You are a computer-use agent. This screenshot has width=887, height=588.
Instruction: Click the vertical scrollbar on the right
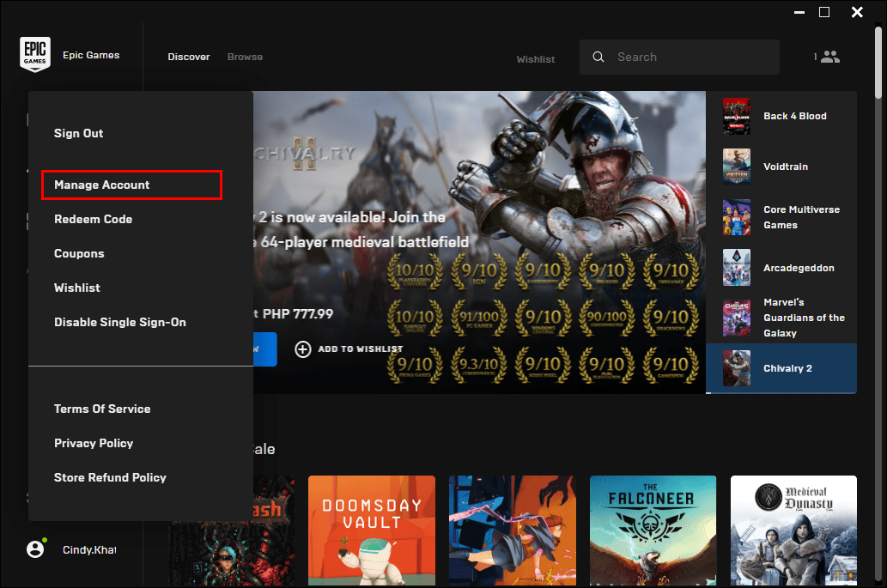tap(878, 64)
